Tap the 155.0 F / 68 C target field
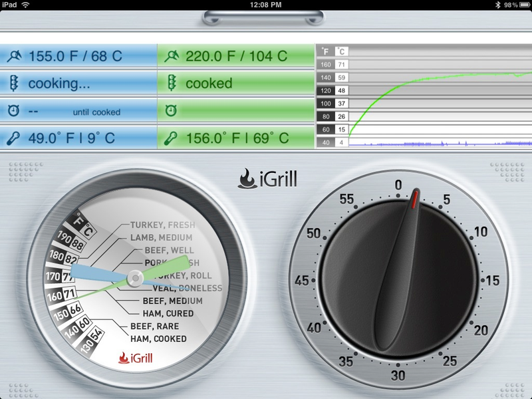The image size is (532, 399). tap(78, 56)
